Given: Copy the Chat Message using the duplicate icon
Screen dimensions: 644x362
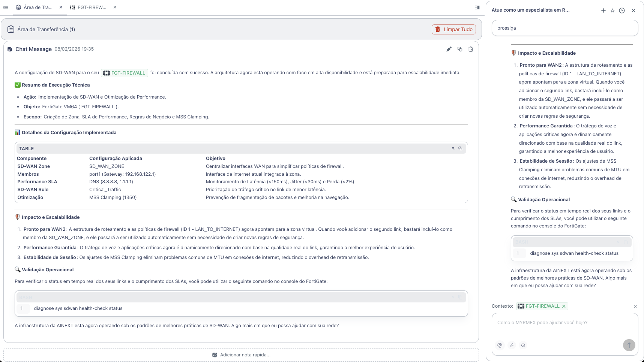Looking at the screenshot, I should tap(460, 49).
